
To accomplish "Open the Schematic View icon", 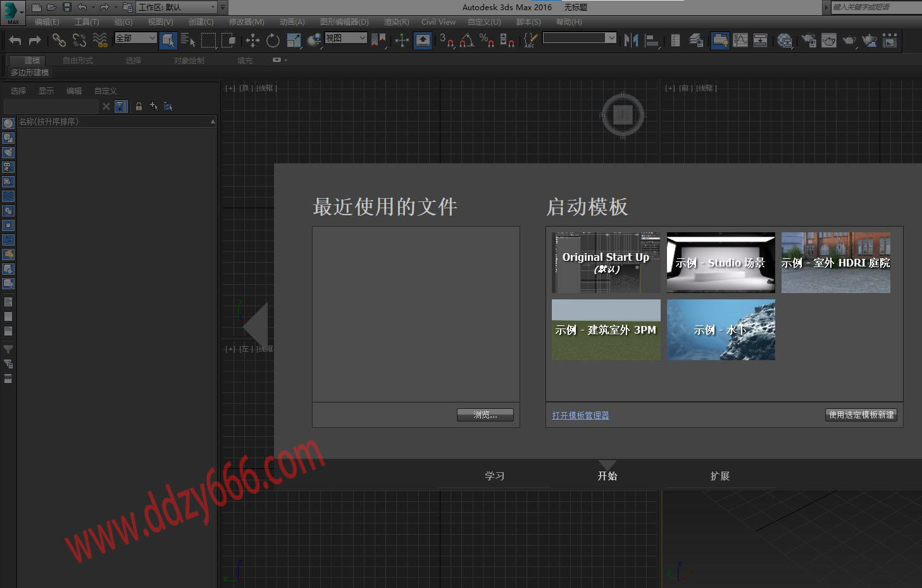I will (x=761, y=41).
